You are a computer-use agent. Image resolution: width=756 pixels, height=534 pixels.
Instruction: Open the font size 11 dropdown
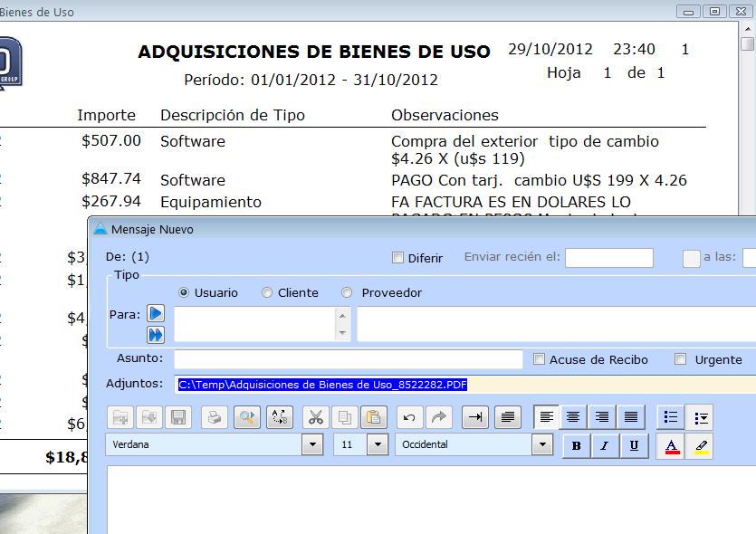(x=378, y=445)
